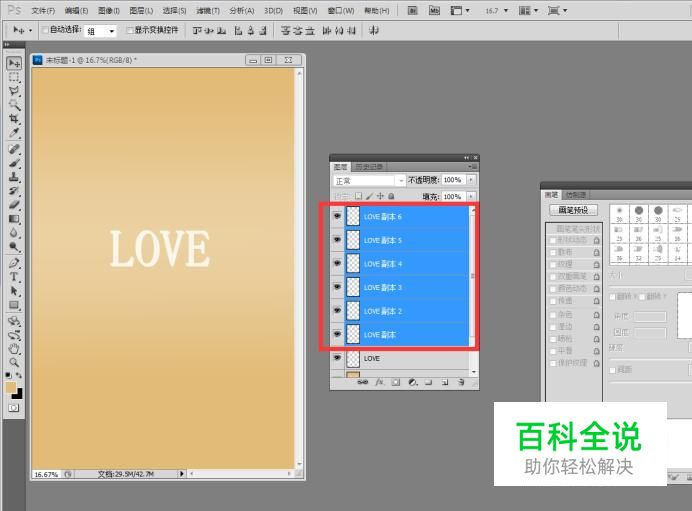This screenshot has width=692, height=511.
Task: Delete layer trash icon
Action: point(461,382)
